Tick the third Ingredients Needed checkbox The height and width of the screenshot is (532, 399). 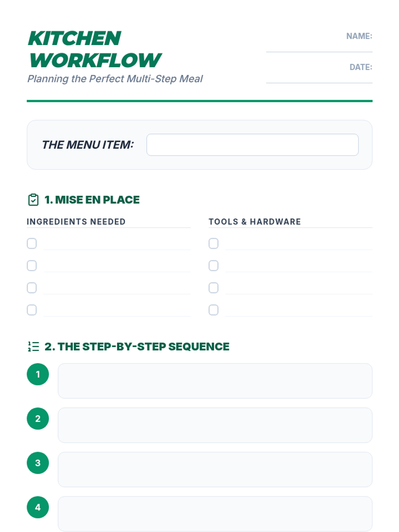(x=32, y=288)
